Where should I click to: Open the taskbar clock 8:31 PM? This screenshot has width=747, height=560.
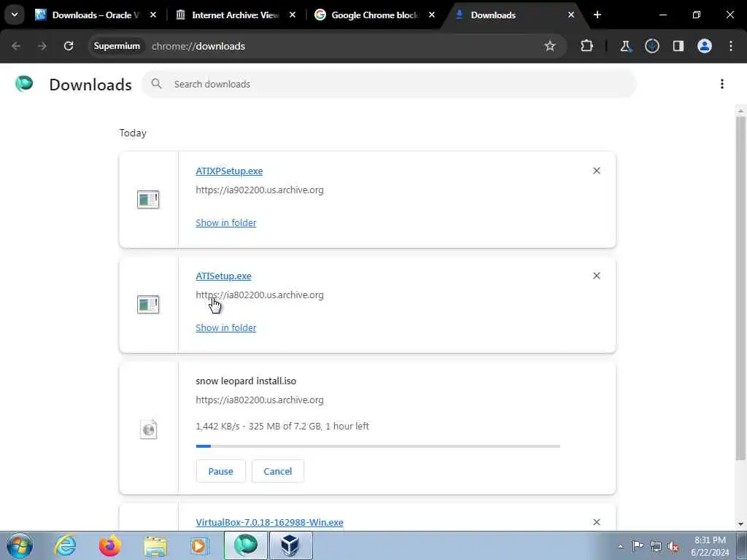point(710,546)
